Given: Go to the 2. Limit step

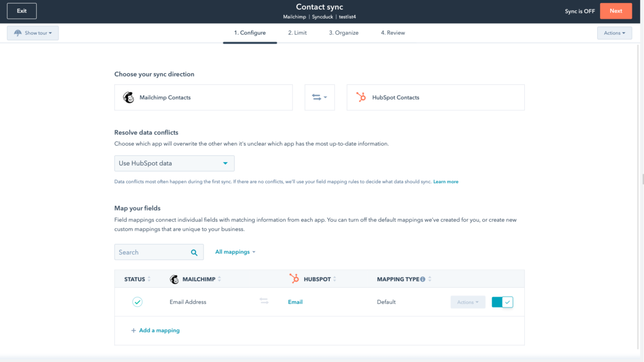Looking at the screenshot, I should [298, 33].
